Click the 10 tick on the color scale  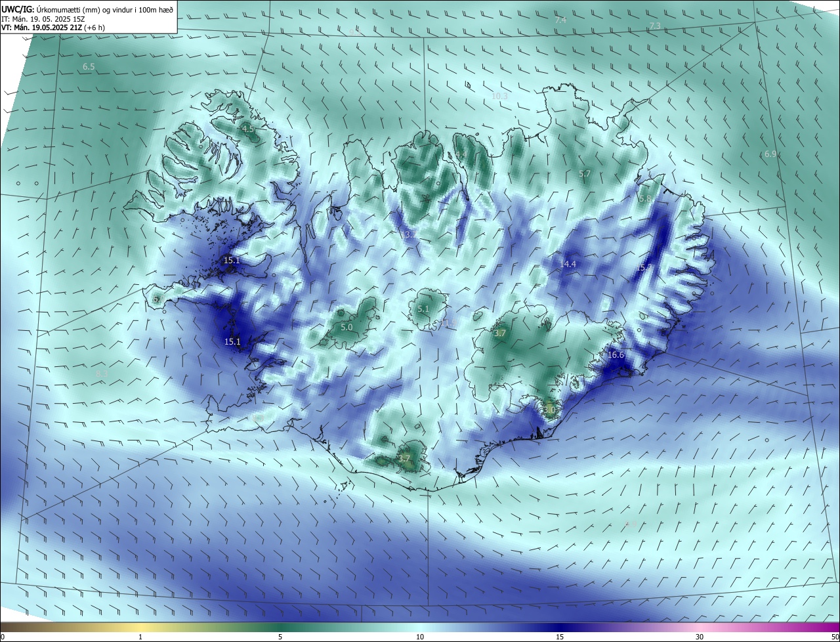pyautogui.click(x=420, y=637)
